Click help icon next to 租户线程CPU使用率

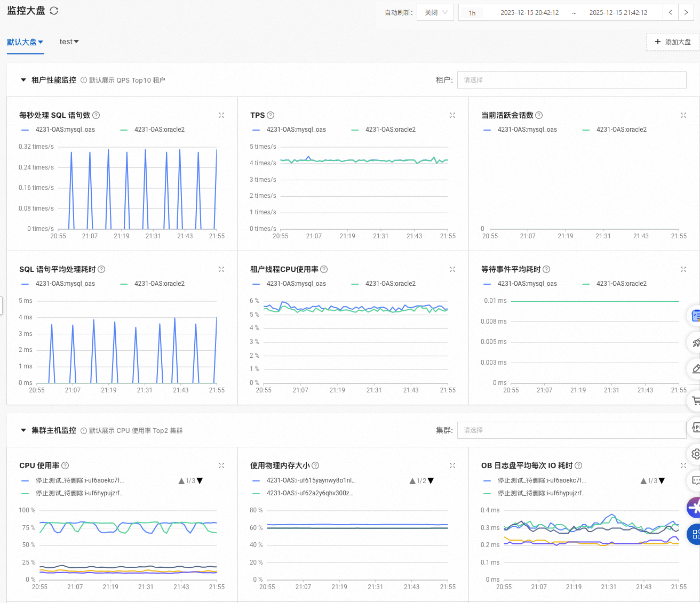point(324,269)
